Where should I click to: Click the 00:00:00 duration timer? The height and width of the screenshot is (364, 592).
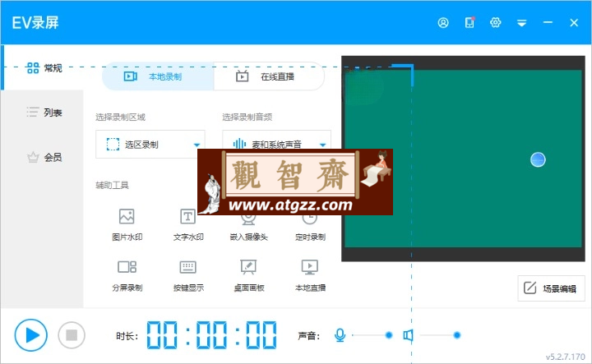tap(211, 335)
